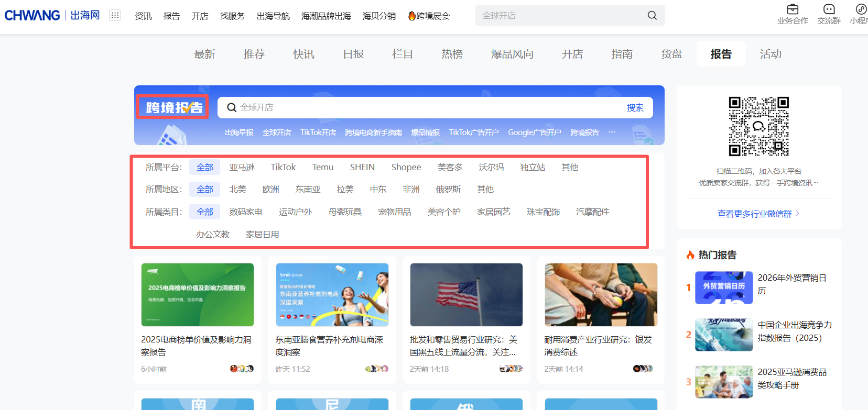Expand the more-keywords ellipsis in banner

(612, 132)
